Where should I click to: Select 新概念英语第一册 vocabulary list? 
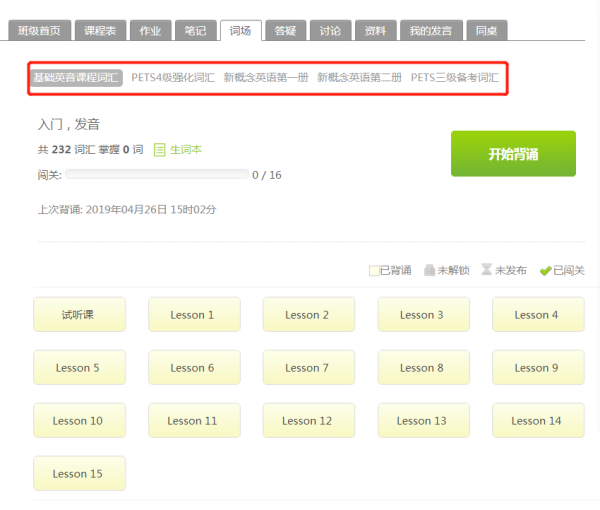point(266,77)
